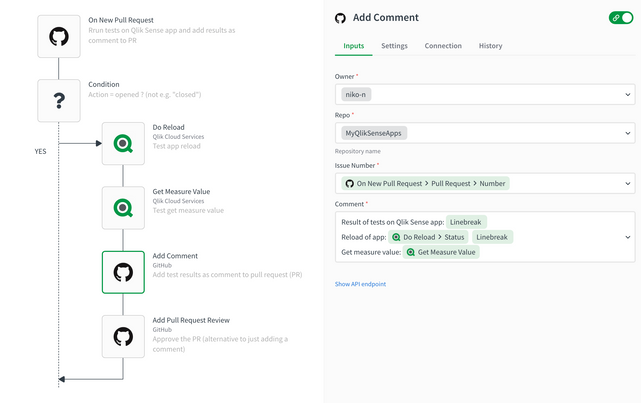This screenshot has width=641, height=403.
Task: Toggle the Add Comment block enabled switch
Action: [x=620, y=18]
